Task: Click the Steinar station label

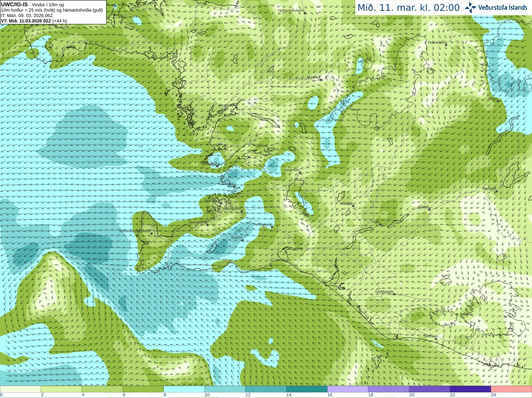Action: 430,336
